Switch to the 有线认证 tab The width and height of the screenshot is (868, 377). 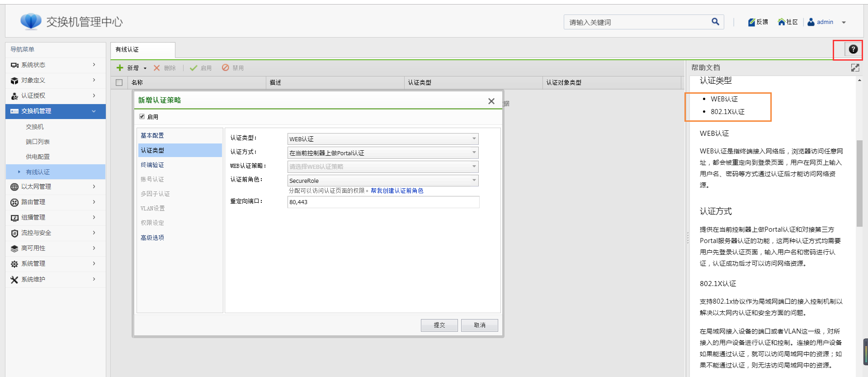(143, 50)
